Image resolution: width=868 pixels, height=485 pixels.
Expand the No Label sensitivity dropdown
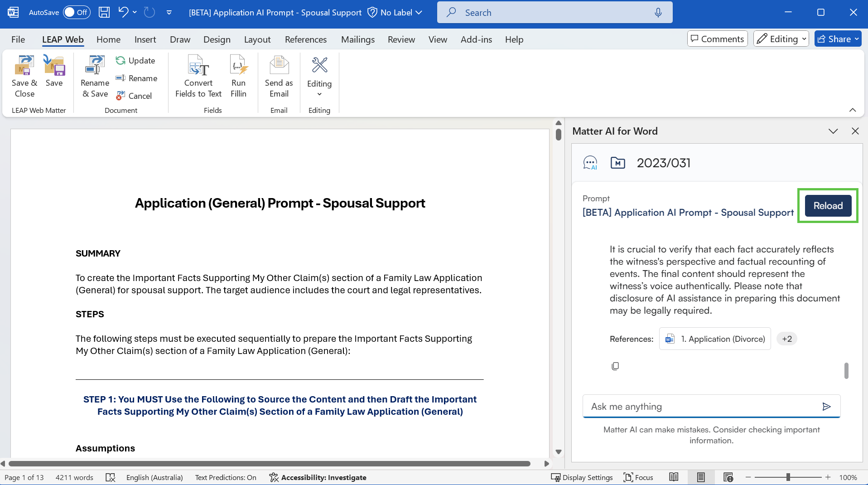(x=395, y=12)
